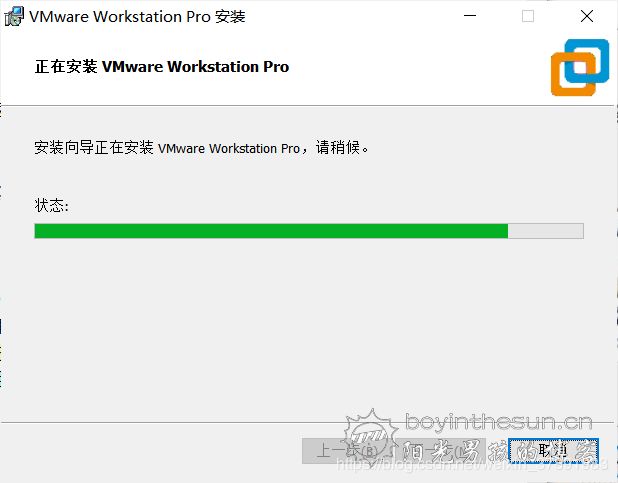Click the boyinthesun.cn watermark text

tap(499, 422)
